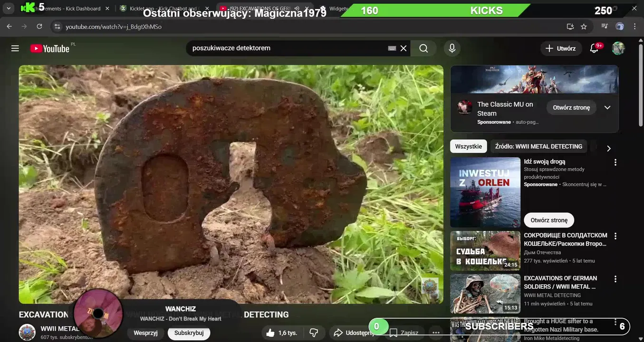Screen dimensions: 644x342
Task: Open the Дым Отечества channel name
Action: coord(542,252)
